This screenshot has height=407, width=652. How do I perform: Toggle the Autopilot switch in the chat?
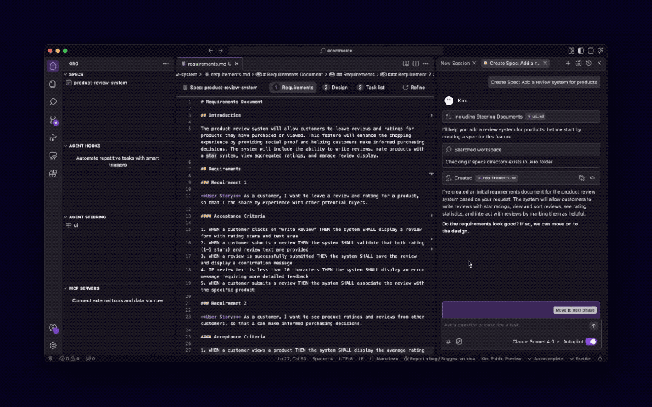pos(591,341)
